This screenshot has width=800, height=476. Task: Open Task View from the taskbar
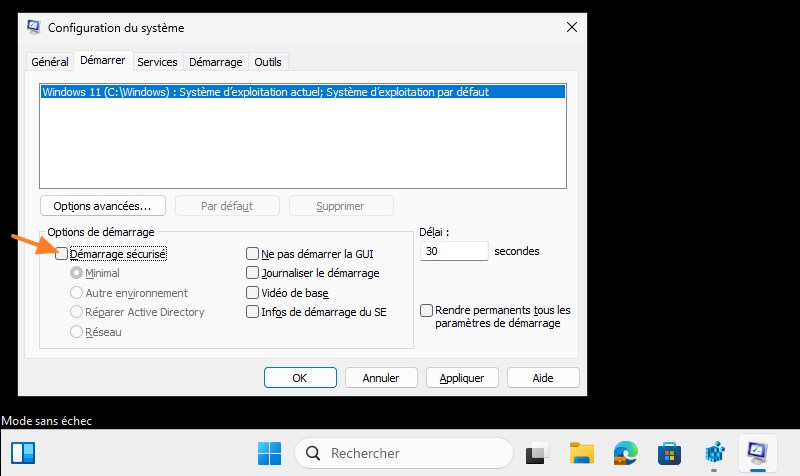[537, 453]
